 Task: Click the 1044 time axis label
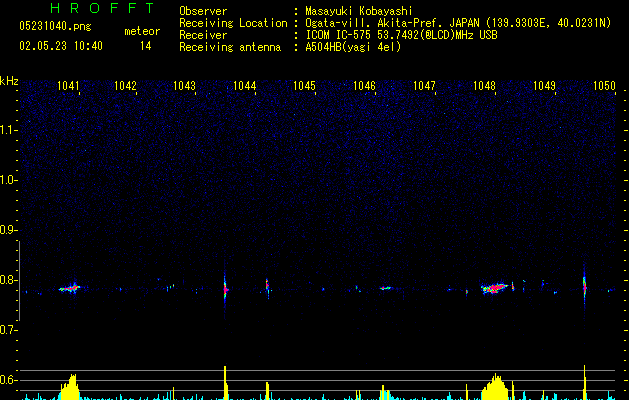244,85
